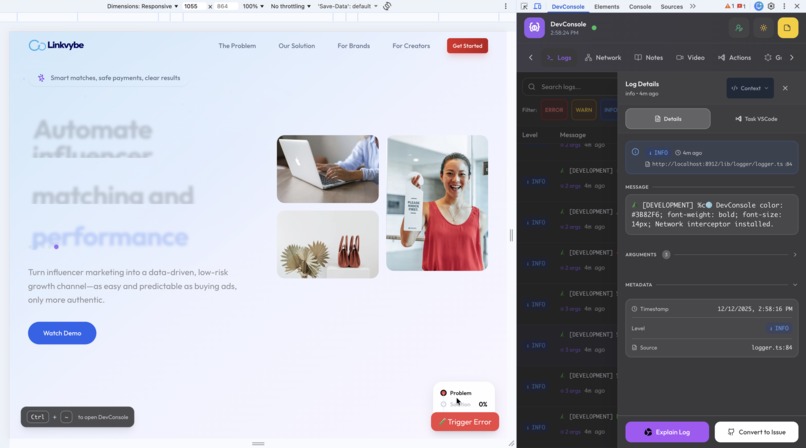806x448 pixels.
Task: Open the Dimensions: Responsive dropdown
Action: [x=142, y=6]
